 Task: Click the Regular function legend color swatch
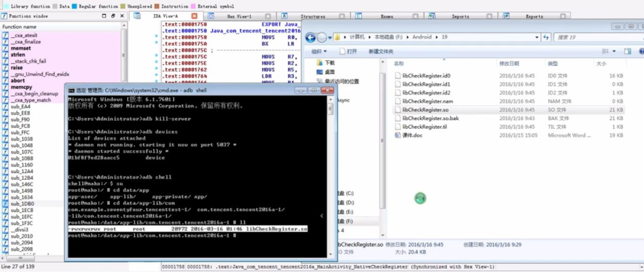click(x=74, y=6)
